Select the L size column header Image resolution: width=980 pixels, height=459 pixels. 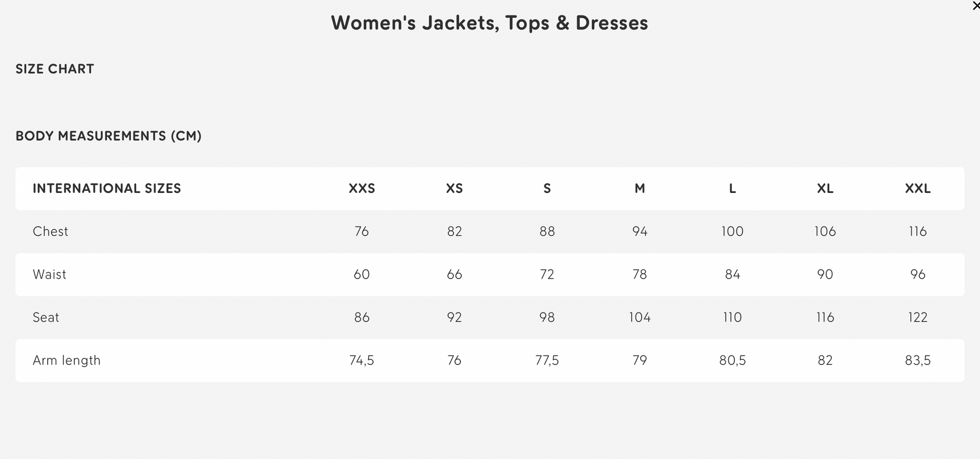click(x=732, y=188)
